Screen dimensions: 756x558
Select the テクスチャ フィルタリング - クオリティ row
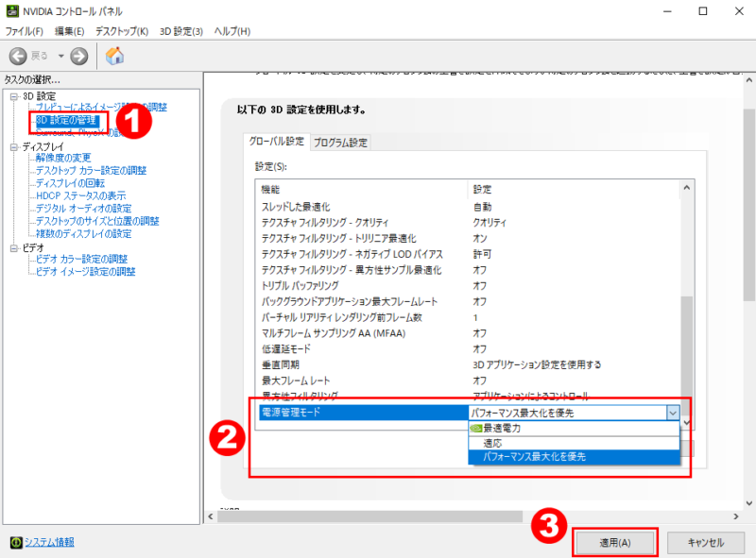470,223
